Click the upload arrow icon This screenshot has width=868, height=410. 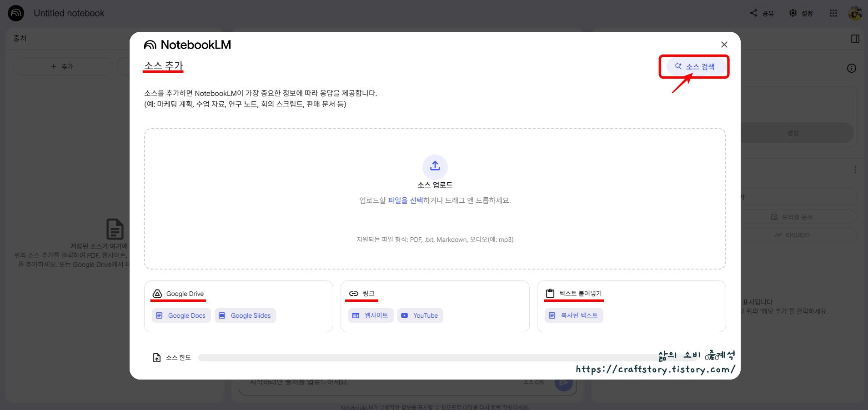click(x=435, y=167)
